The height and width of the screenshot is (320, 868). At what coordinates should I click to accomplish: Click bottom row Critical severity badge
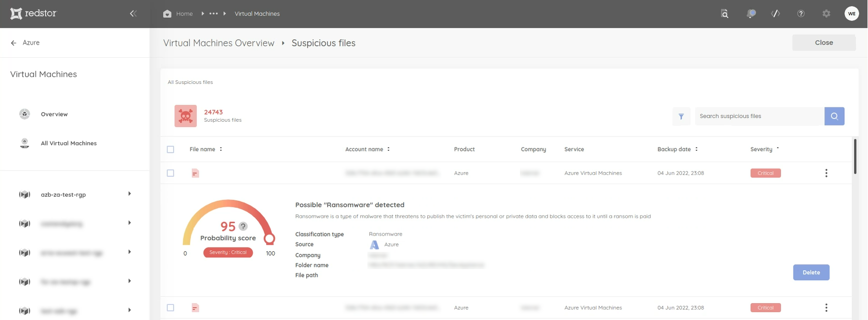[766, 308]
